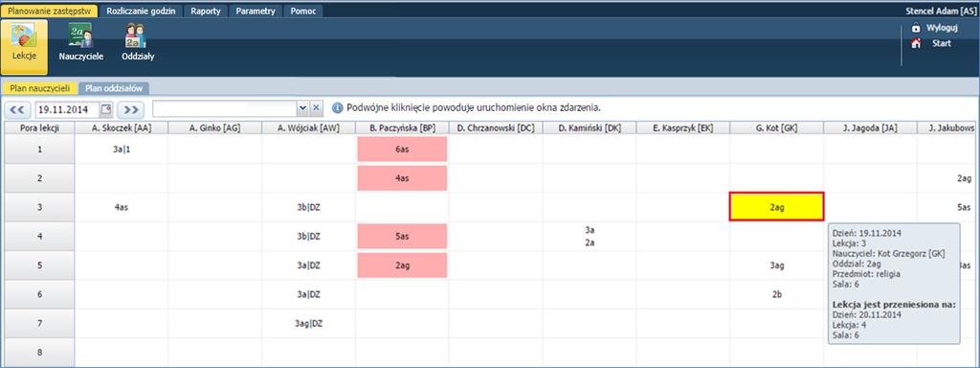Click the user name Stencel Adam [AS]
The image size is (980, 368).
942,11
